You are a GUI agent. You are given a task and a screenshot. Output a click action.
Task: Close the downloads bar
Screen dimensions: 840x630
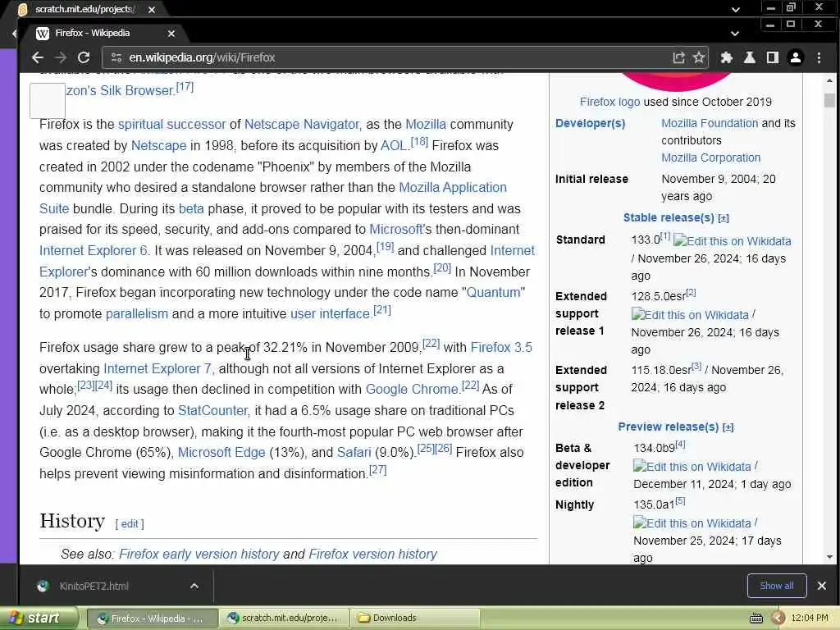822,586
